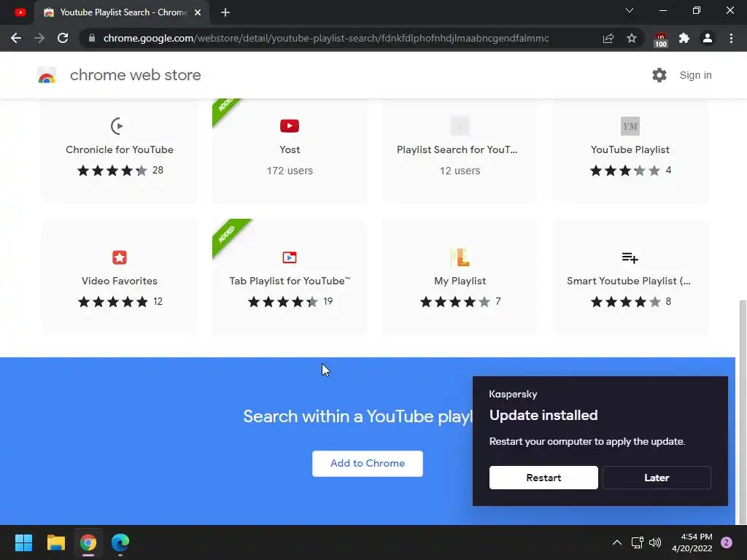Select Youtube Playlist Search tab
This screenshot has height=560, width=747.
click(x=122, y=12)
